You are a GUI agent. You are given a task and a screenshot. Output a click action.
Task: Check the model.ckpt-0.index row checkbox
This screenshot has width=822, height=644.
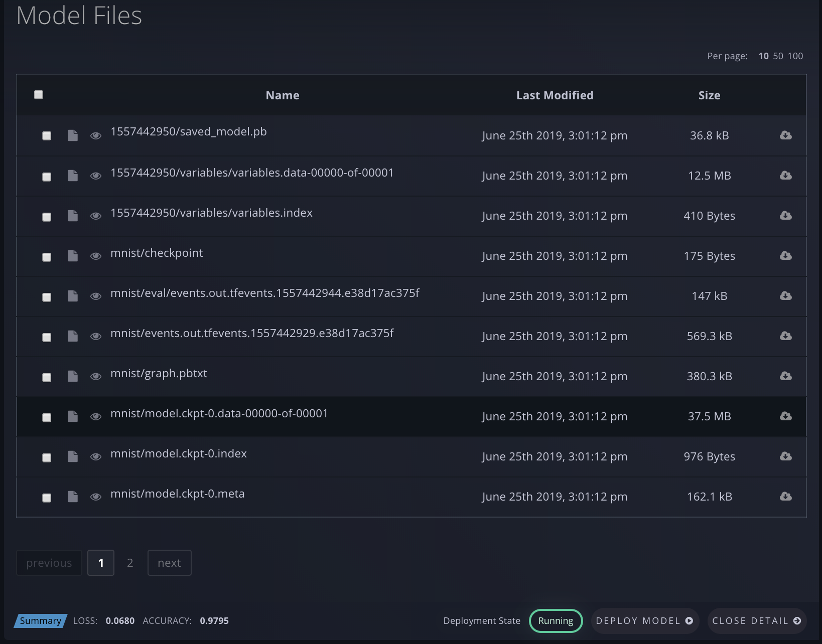pos(47,457)
